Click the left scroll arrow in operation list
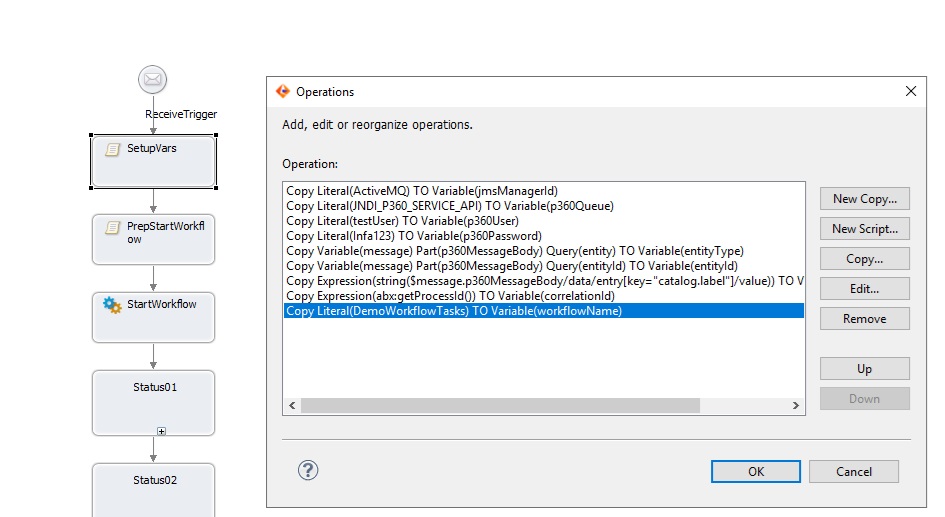Screen dimensions: 945x517 292,406
